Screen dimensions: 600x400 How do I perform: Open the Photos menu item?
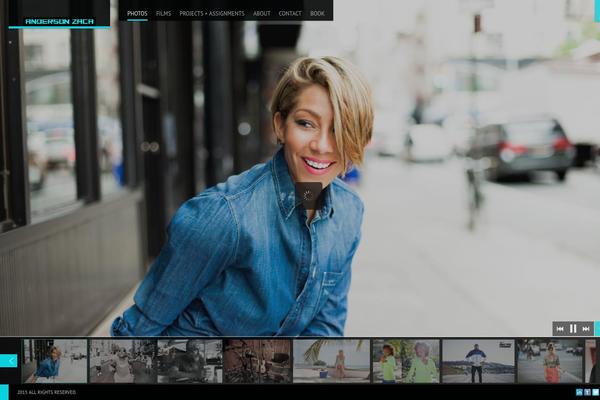137,13
